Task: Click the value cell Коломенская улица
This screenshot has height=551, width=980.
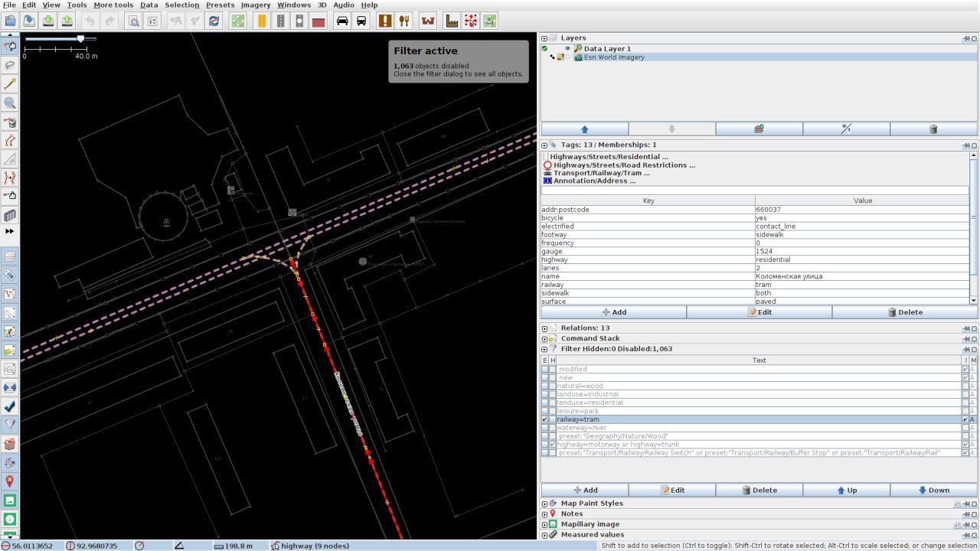Action: [x=862, y=276]
